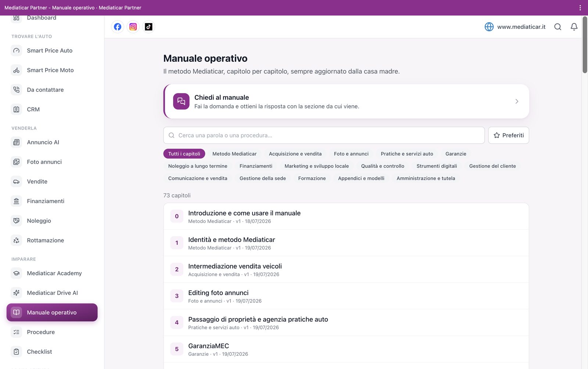Click the Vendite car icon

coord(17,181)
